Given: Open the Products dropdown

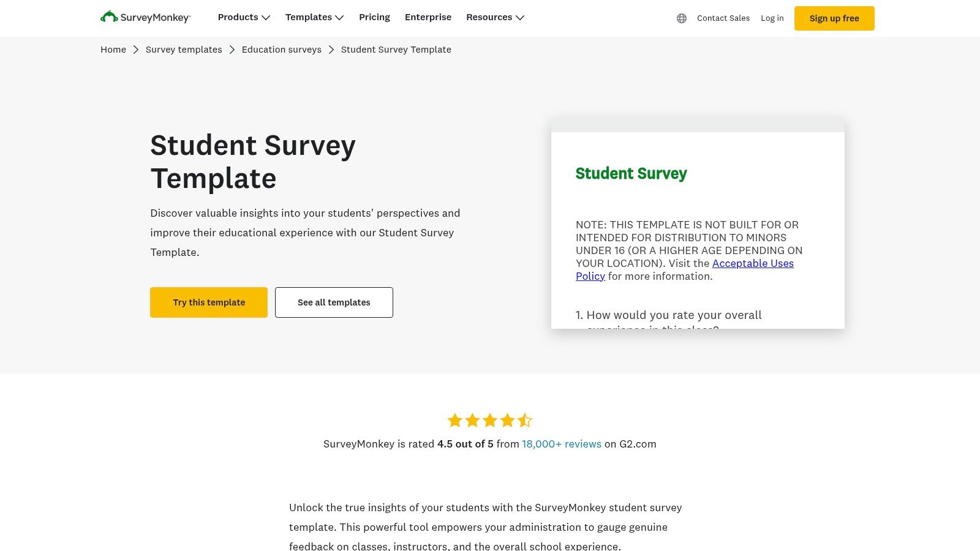Looking at the screenshot, I should click(x=243, y=17).
